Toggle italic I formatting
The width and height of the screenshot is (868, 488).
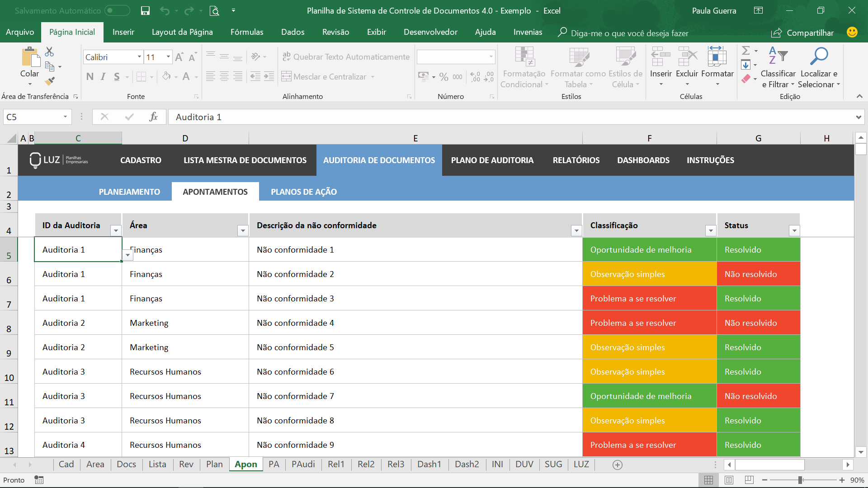(x=103, y=77)
